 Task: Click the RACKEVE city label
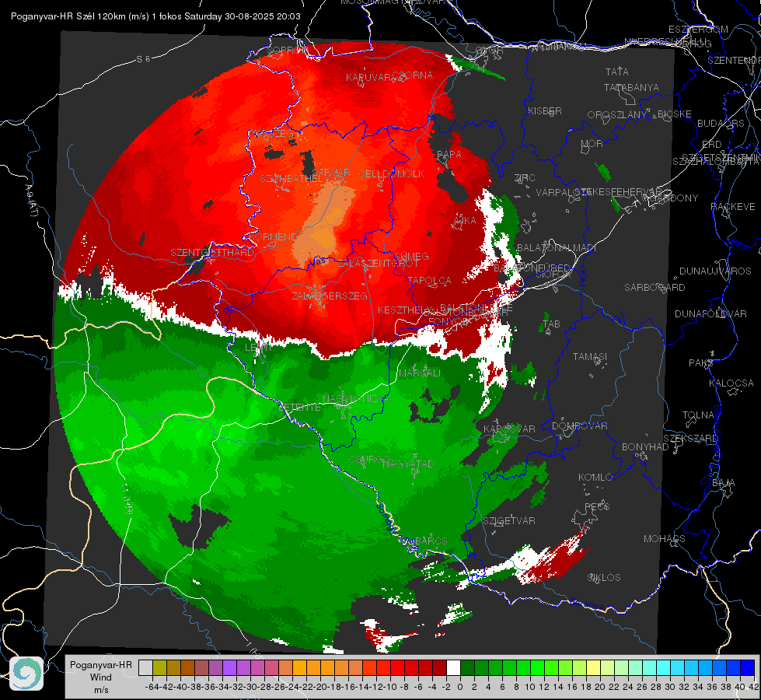[733, 207]
